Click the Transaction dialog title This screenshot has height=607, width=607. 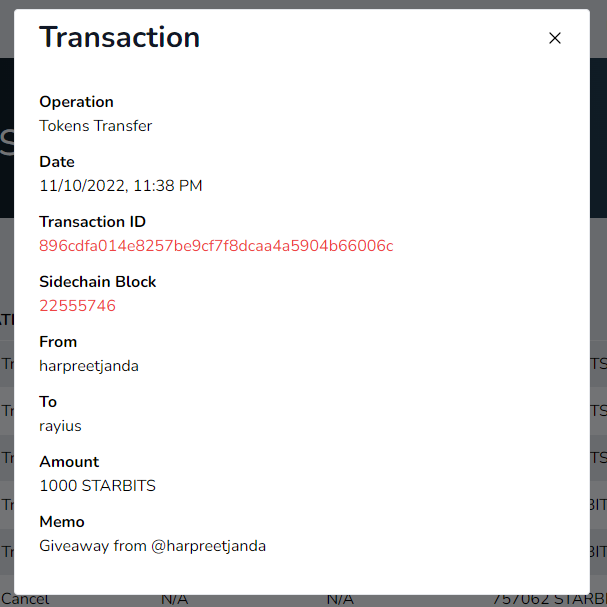click(119, 37)
